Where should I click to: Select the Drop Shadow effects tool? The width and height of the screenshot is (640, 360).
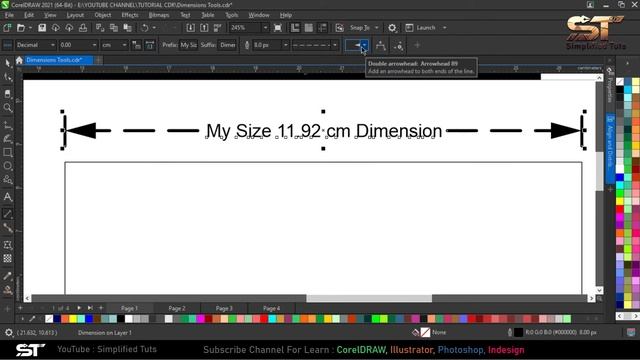click(8, 245)
